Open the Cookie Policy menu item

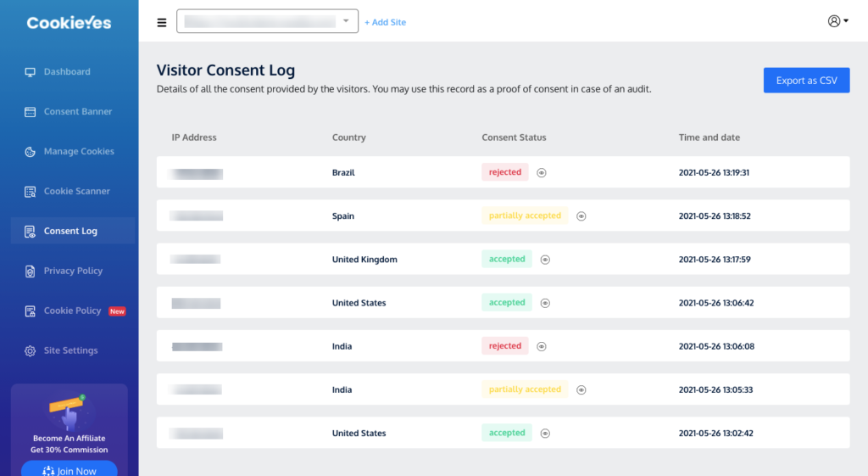(72, 311)
